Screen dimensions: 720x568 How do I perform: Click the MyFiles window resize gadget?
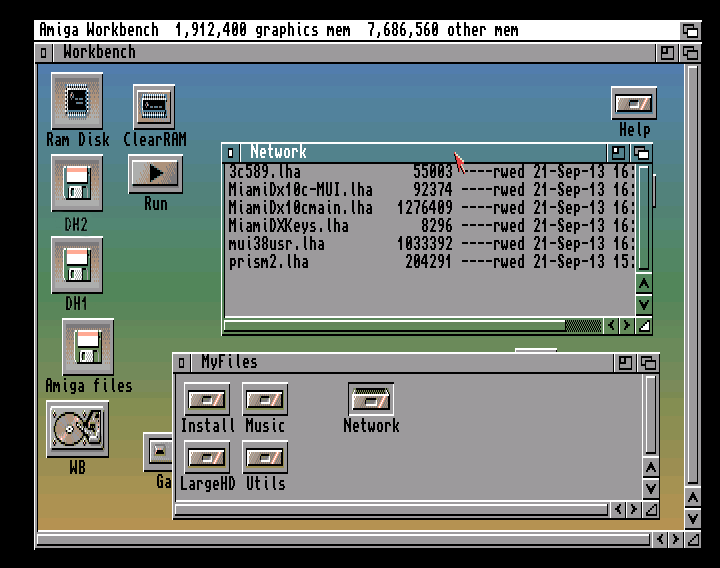[x=651, y=510]
